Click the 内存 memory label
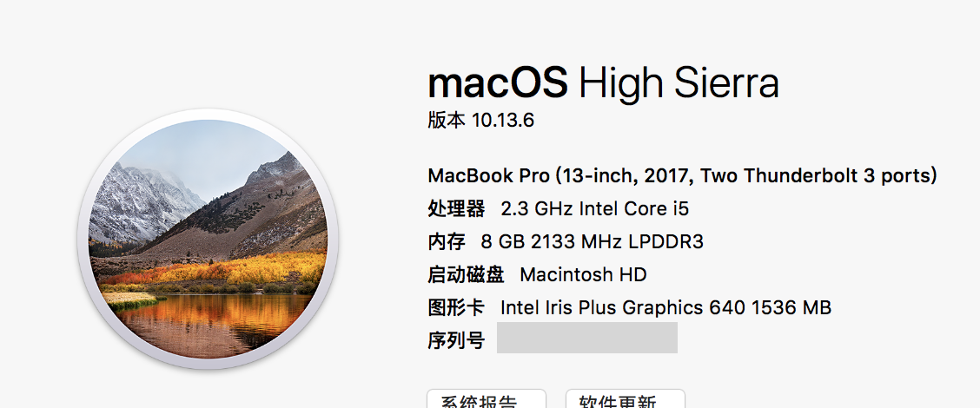 click(447, 241)
